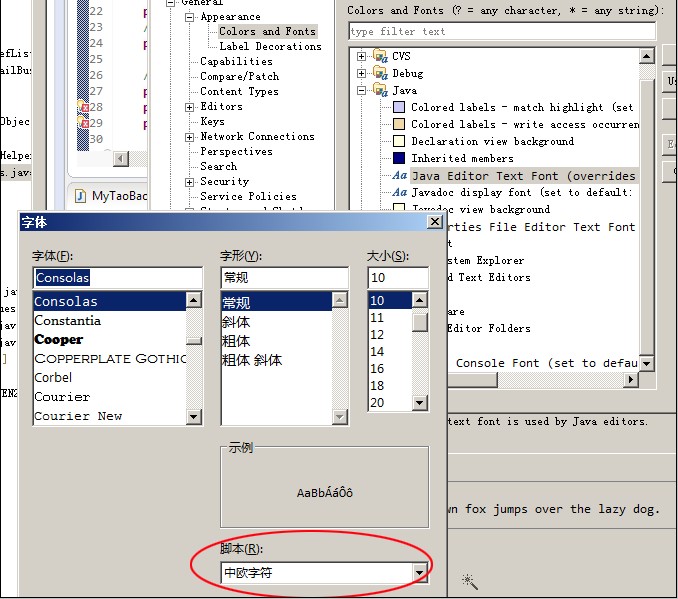This screenshot has width=678, height=599.
Task: Click the Javadoc display font Aa icon
Action: pyautogui.click(x=399, y=193)
